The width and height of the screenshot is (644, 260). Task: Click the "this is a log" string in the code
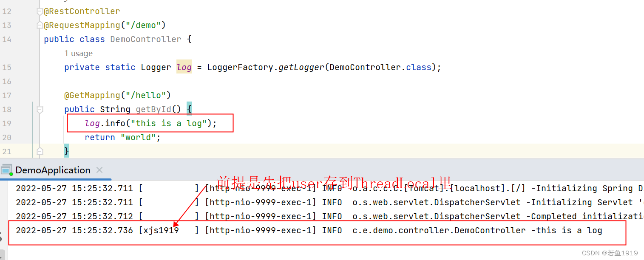coord(169,124)
